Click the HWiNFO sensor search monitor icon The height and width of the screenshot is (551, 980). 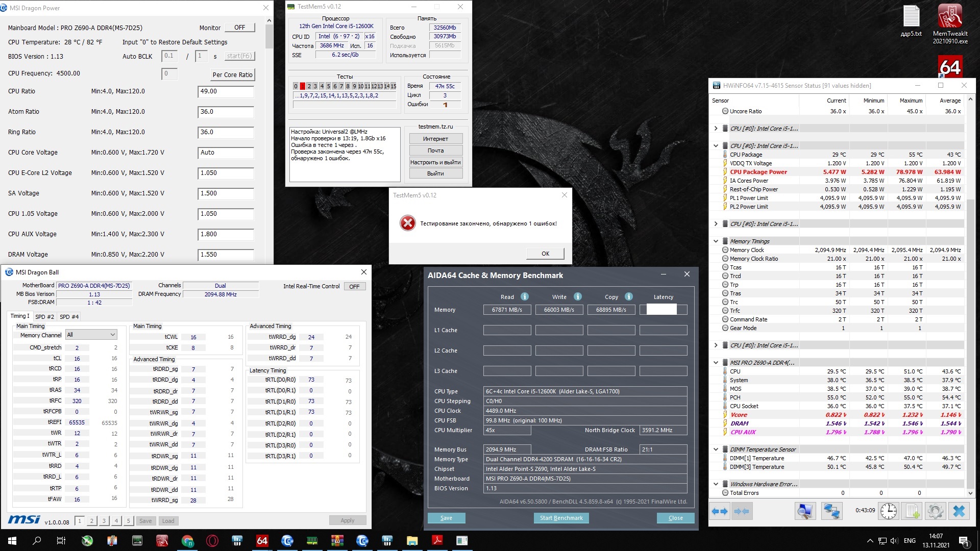tap(805, 511)
